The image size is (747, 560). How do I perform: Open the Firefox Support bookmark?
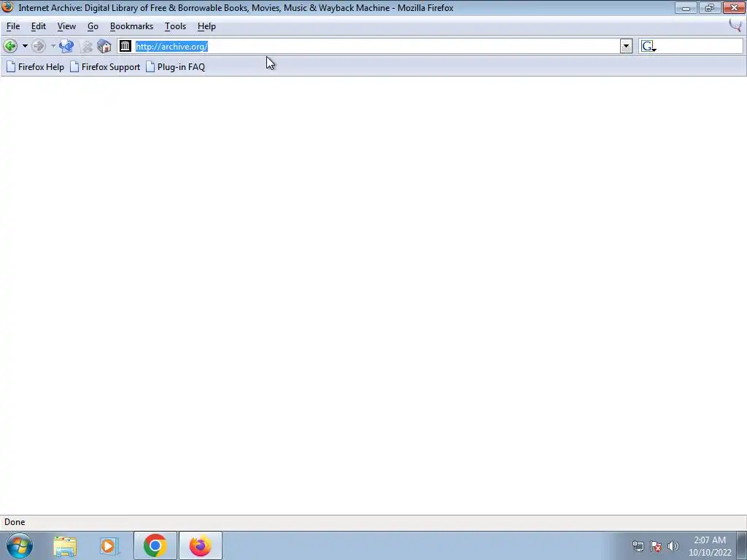pyautogui.click(x=105, y=67)
